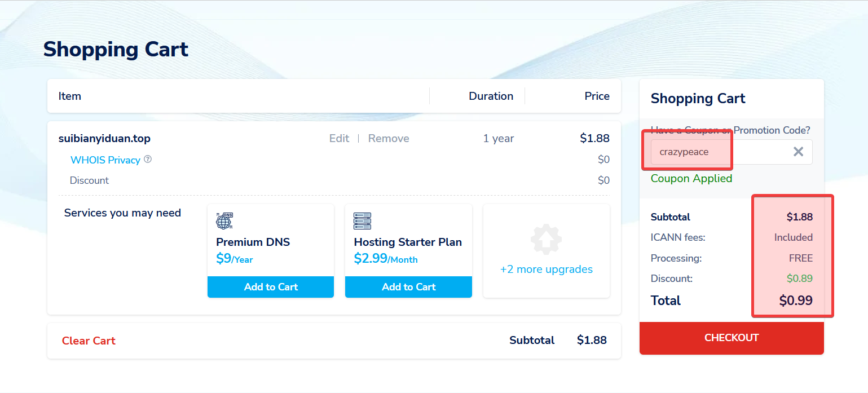Add Premium DNS to cart
This screenshot has height=393, width=868.
pos(271,287)
